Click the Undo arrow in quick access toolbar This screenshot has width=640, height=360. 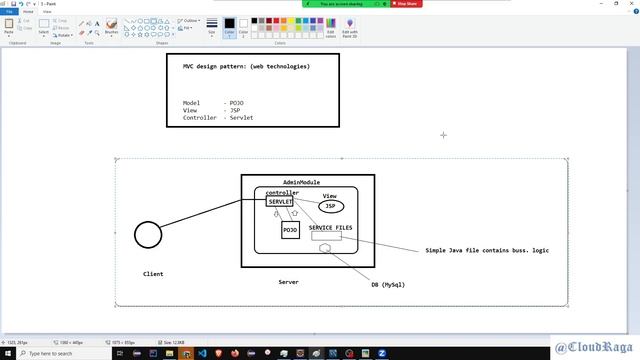coord(21,4)
